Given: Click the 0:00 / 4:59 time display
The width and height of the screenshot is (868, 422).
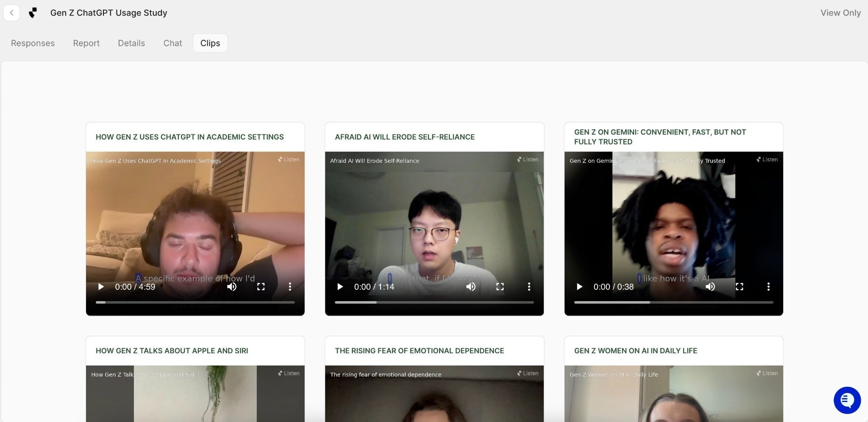Looking at the screenshot, I should coord(135,287).
